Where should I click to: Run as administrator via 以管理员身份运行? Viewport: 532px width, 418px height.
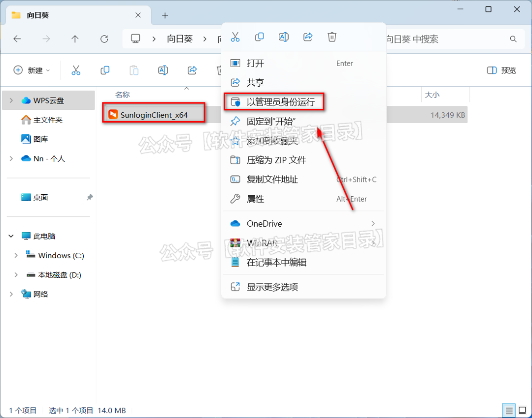(303, 102)
